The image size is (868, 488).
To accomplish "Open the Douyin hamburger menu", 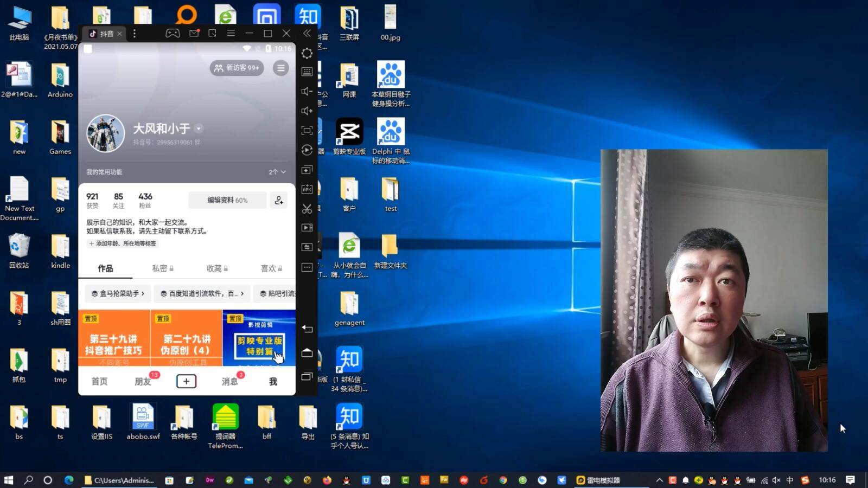I will (280, 68).
